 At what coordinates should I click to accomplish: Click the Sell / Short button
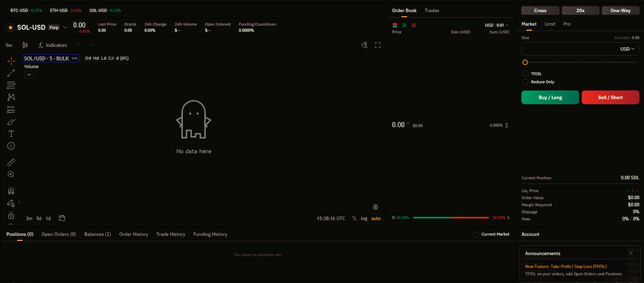point(611,97)
